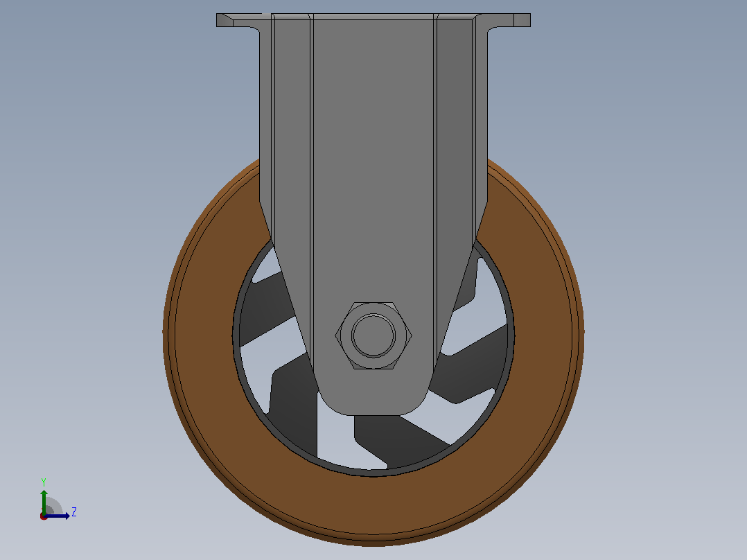Screen dimensions: 747x560
Task: Click the "Y" axis label
Action: click(44, 482)
